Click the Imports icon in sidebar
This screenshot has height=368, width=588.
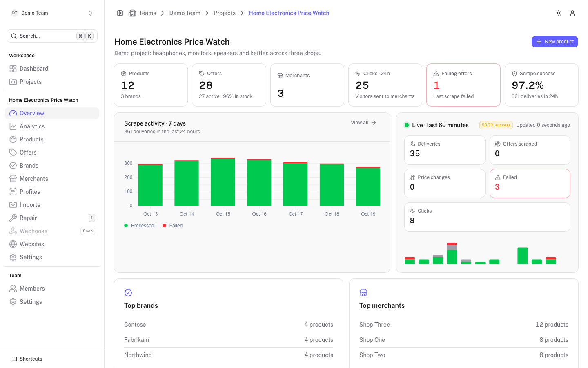pos(13,205)
